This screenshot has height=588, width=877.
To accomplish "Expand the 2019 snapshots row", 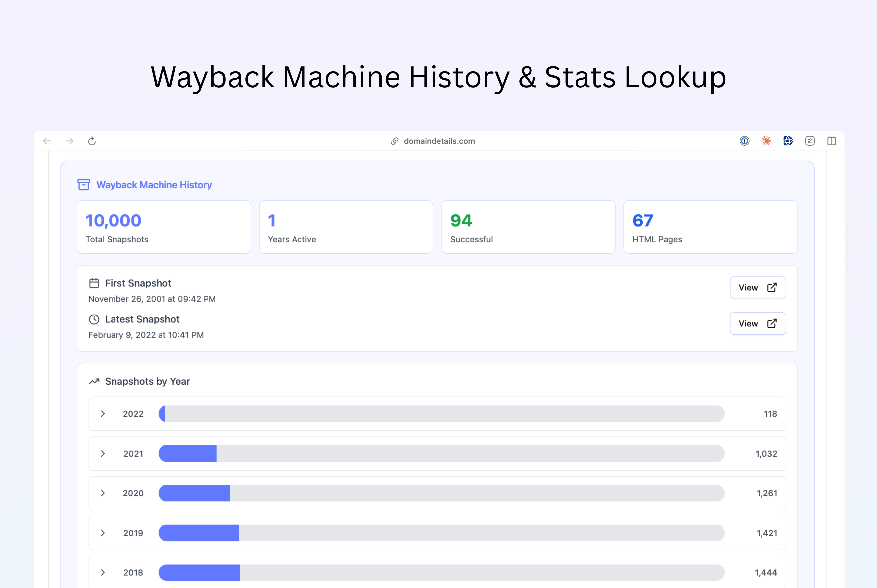I will (x=103, y=533).
